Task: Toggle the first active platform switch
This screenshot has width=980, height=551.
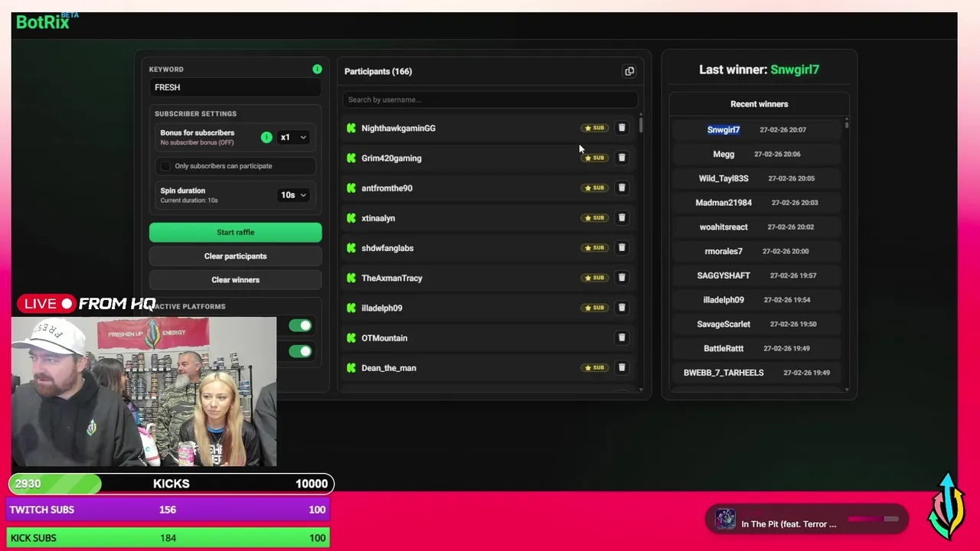Action: [x=300, y=326]
